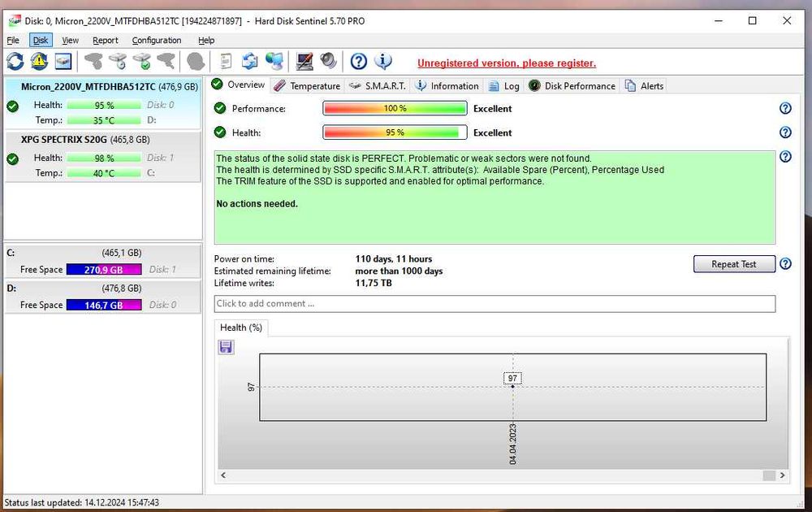Click the comment field 'Click to add comment'

click(x=495, y=304)
